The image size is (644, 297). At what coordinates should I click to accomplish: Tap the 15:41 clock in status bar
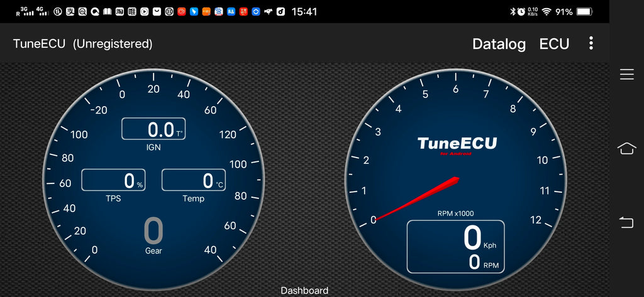(x=304, y=12)
